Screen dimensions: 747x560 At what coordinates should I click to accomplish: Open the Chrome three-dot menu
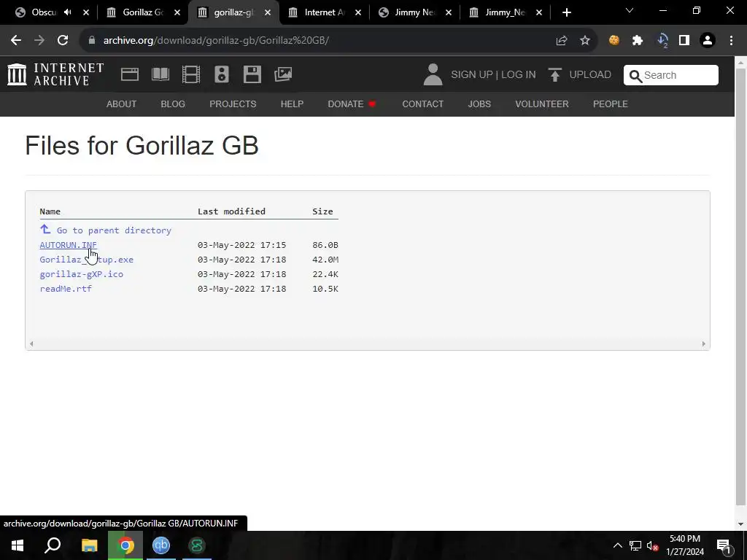click(731, 41)
